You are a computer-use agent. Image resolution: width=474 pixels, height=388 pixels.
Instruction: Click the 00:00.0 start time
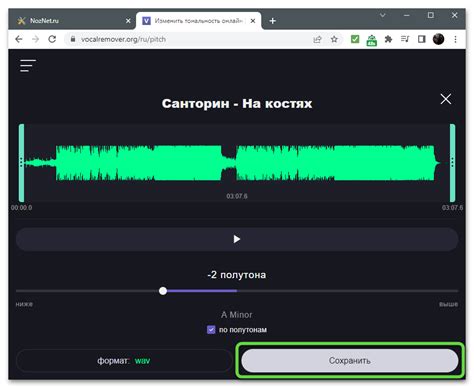pyautogui.click(x=21, y=208)
